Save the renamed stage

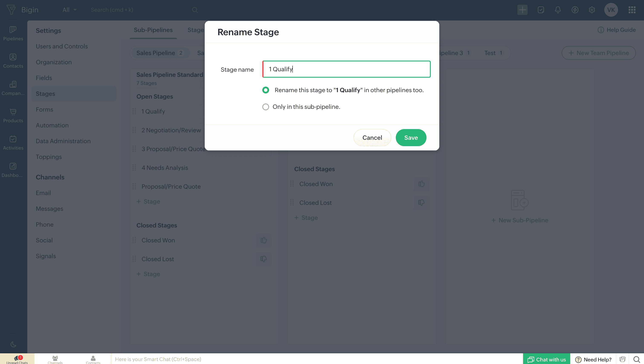click(x=411, y=138)
